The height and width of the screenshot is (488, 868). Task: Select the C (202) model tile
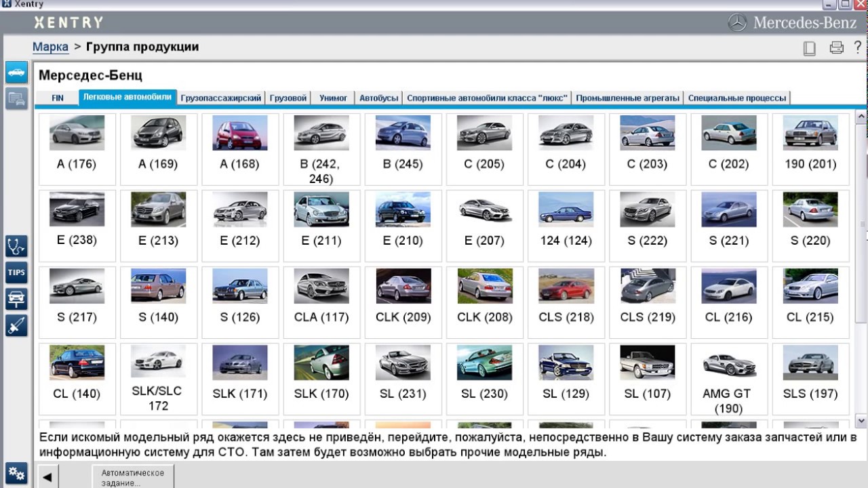pyautogui.click(x=730, y=149)
